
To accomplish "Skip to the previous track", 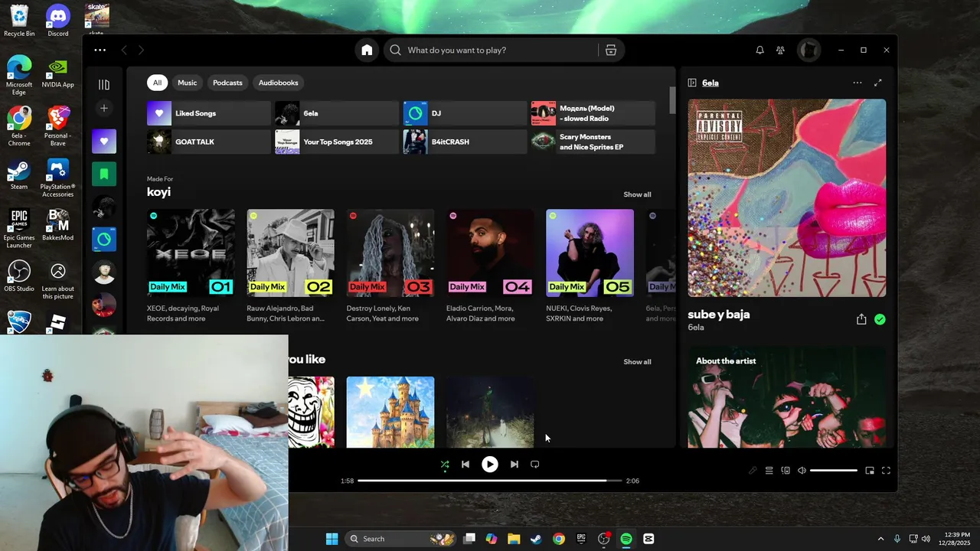I will point(465,465).
